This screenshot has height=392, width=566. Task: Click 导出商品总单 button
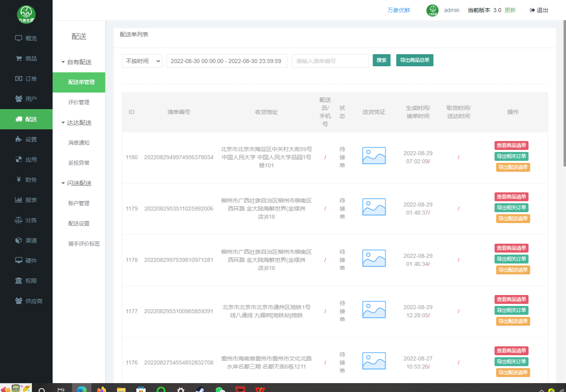(415, 60)
